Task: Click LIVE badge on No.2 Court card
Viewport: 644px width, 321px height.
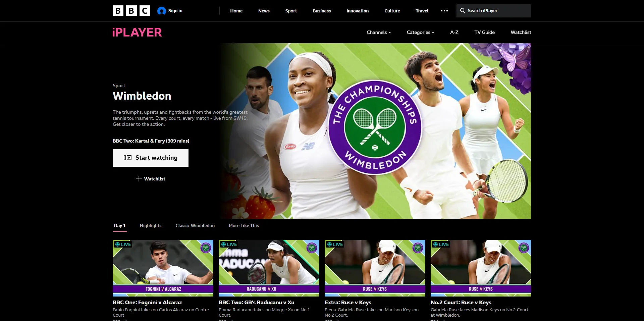Action: point(441,244)
